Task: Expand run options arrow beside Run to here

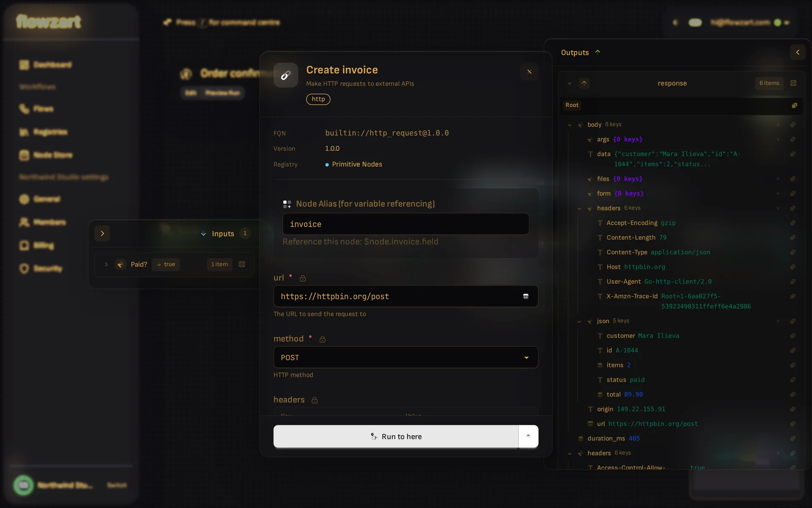Action: pos(528,436)
